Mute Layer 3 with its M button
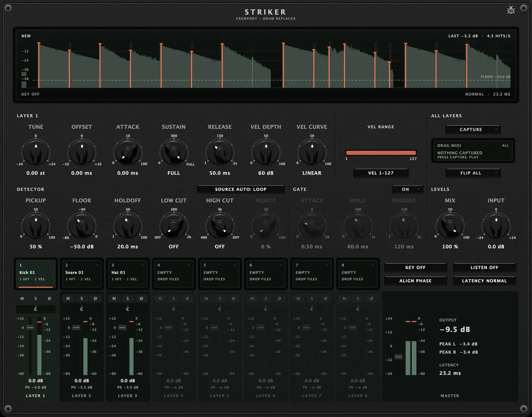Viewport: 532px width, 417px height. (x=114, y=299)
